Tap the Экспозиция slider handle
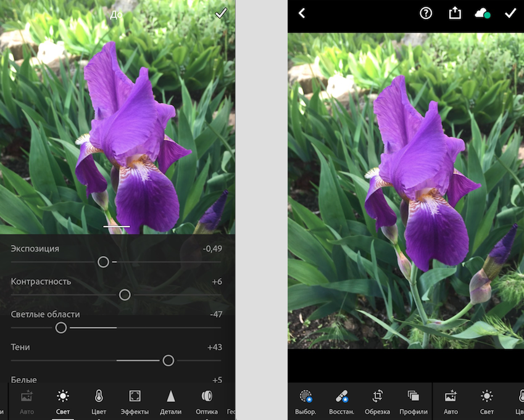The height and width of the screenshot is (420, 524). [x=103, y=262]
